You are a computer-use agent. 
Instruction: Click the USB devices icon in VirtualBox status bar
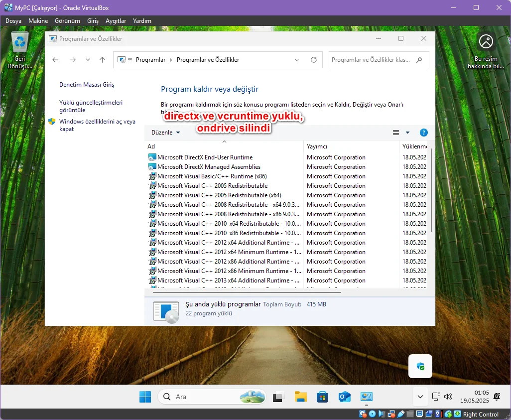tap(401, 414)
